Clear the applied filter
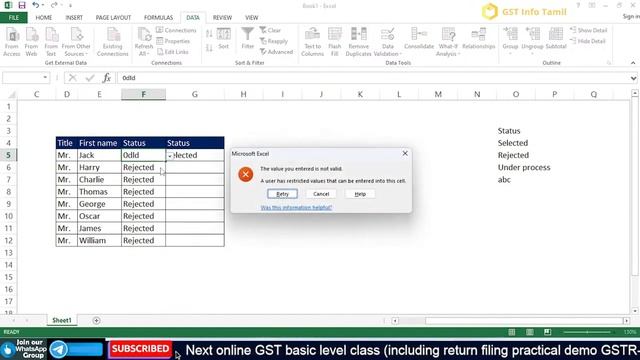The image size is (640, 360). tap(270, 30)
